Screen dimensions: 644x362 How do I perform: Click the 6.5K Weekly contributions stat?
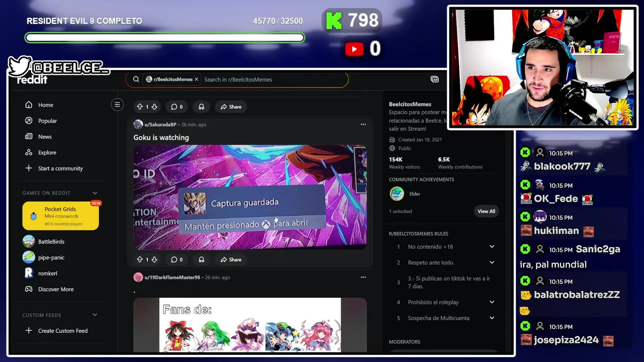click(460, 163)
